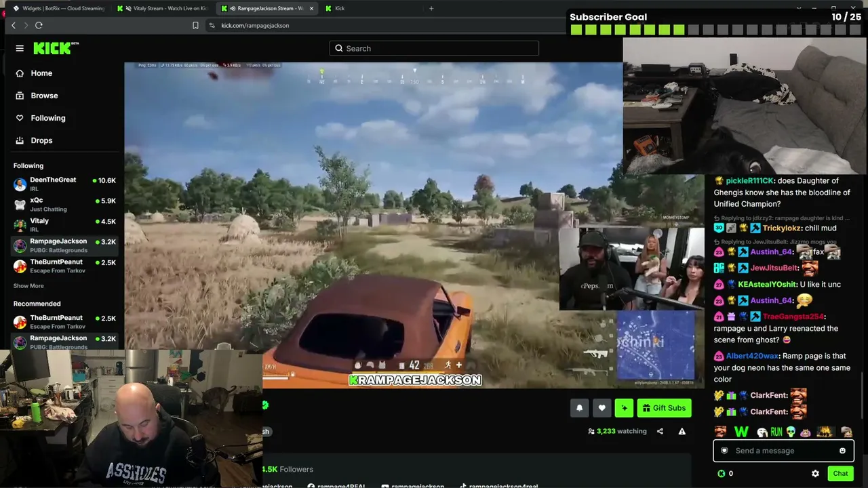Bookmark this page in the address bar

195,25
